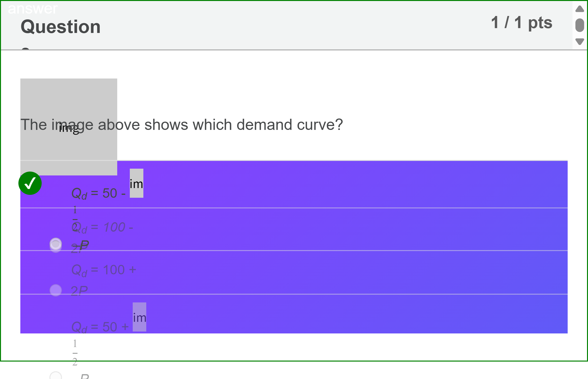Click the small image in the Qd = 50 + answer
The image size is (588, 379).
139,317
